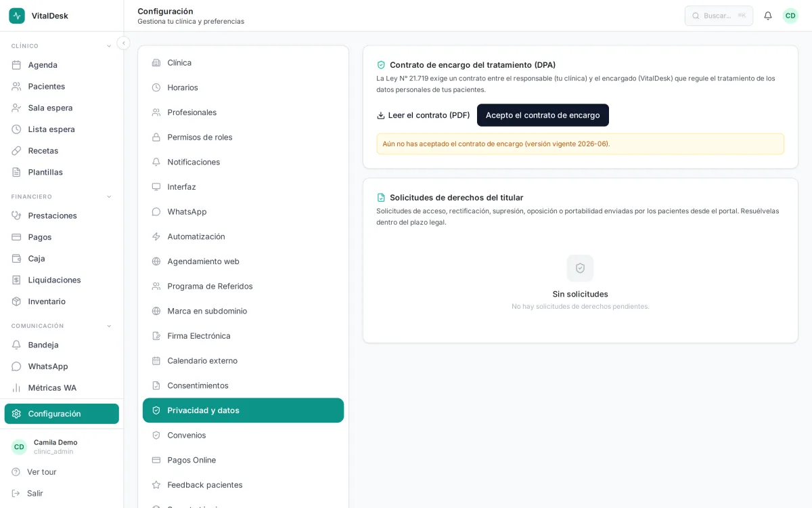Click the unaccepted contract warning banner
812x508 pixels.
(x=581, y=144)
